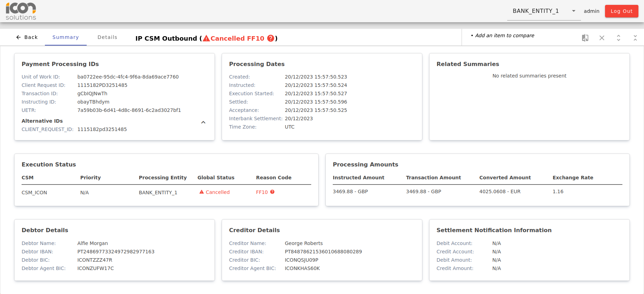The image size is (644, 294).
Task: Click the compare items icon
Action: pos(585,38)
